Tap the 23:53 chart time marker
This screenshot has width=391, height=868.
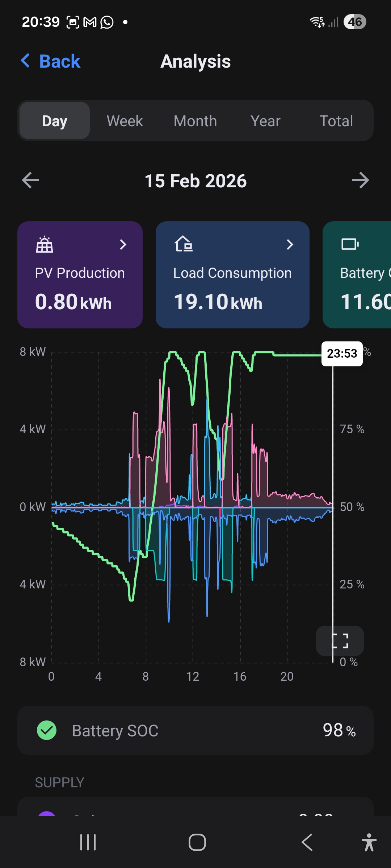(342, 353)
